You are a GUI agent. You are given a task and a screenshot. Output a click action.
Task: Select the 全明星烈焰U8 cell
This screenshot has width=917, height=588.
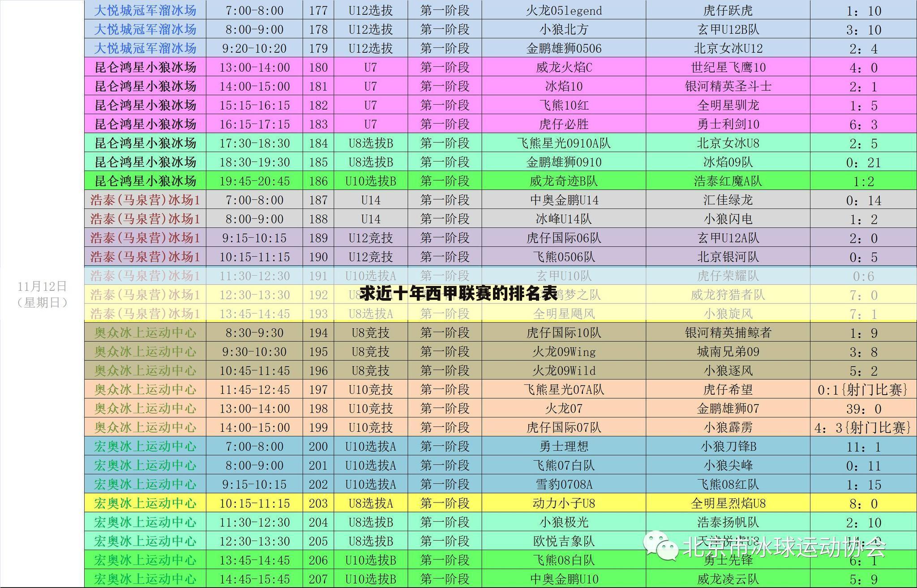point(728,503)
